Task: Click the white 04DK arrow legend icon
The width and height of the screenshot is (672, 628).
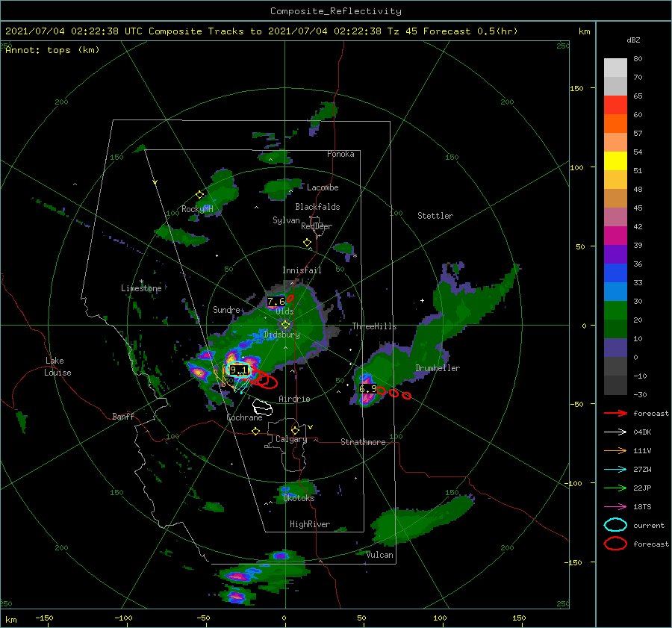Action: (x=615, y=432)
